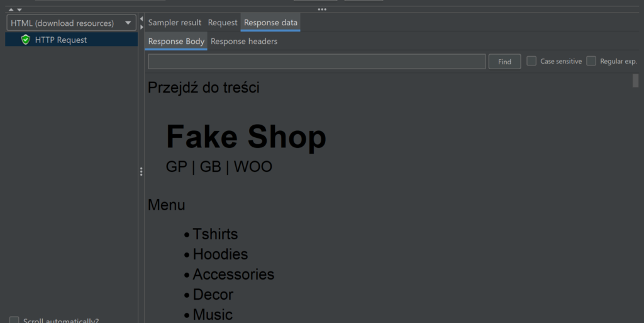The image size is (644, 323).
Task: Focus the search text field
Action: point(316,62)
